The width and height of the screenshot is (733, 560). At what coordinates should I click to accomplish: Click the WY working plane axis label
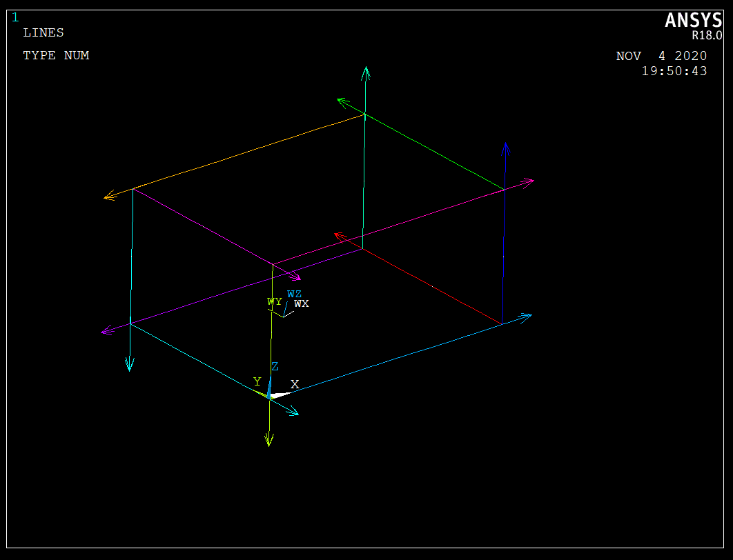pyautogui.click(x=274, y=301)
